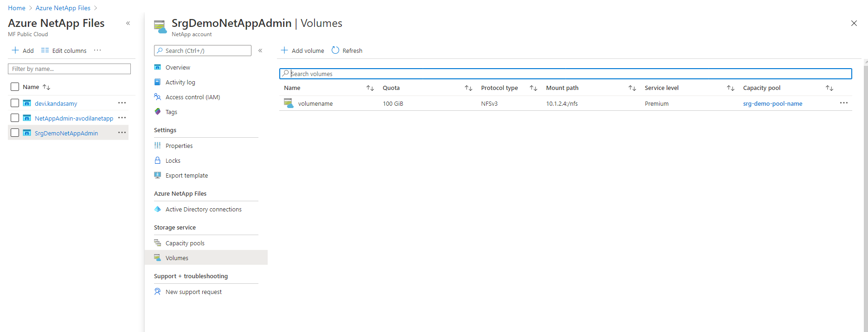Viewport: 868px width, 332px height.
Task: Open the srg-demo-pool-name capacity pool link
Action: coord(772,103)
